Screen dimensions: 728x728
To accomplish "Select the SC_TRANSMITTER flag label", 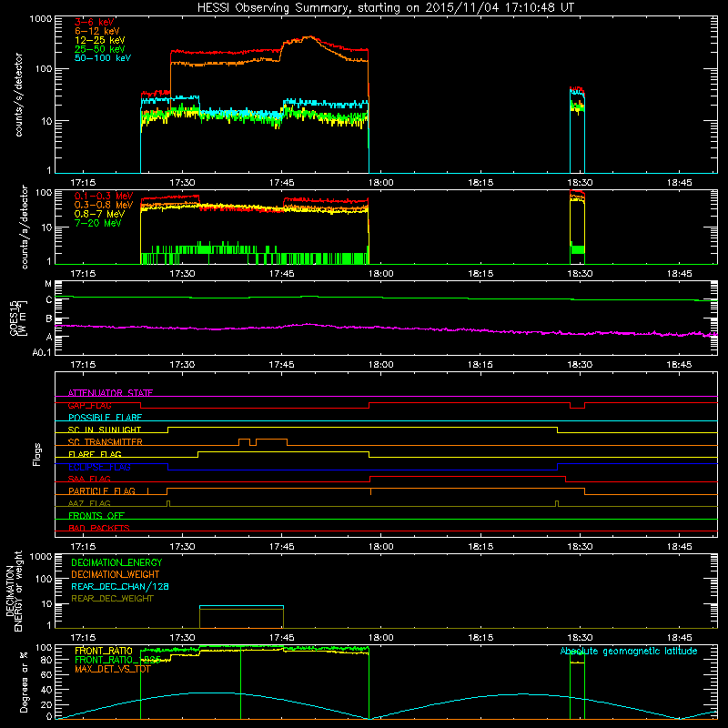I will (x=105, y=442).
